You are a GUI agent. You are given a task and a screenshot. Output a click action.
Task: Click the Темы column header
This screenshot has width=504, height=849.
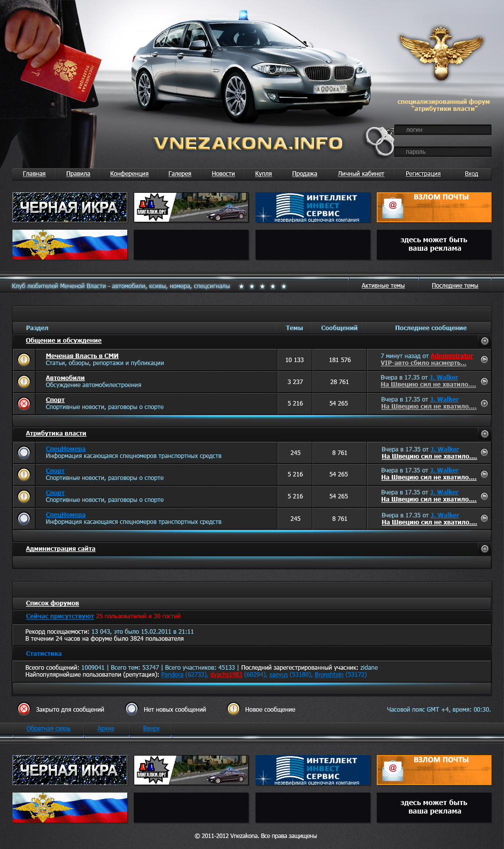[x=294, y=328]
